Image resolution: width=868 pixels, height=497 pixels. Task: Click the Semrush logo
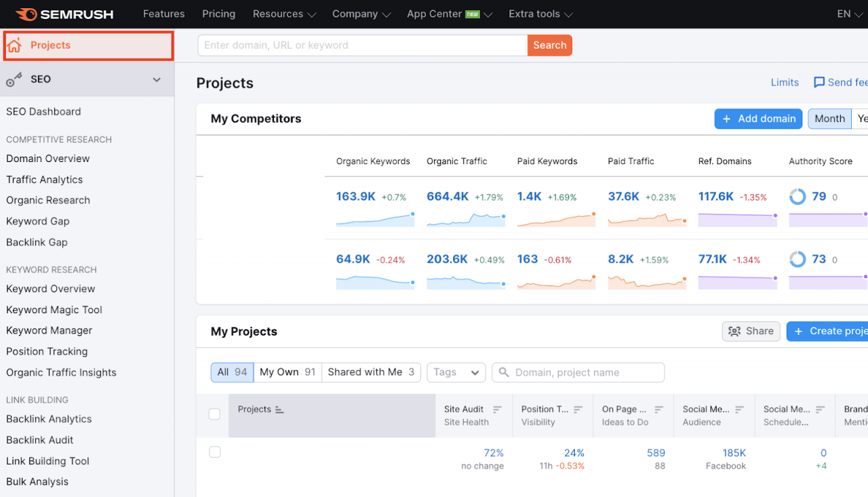coord(64,14)
